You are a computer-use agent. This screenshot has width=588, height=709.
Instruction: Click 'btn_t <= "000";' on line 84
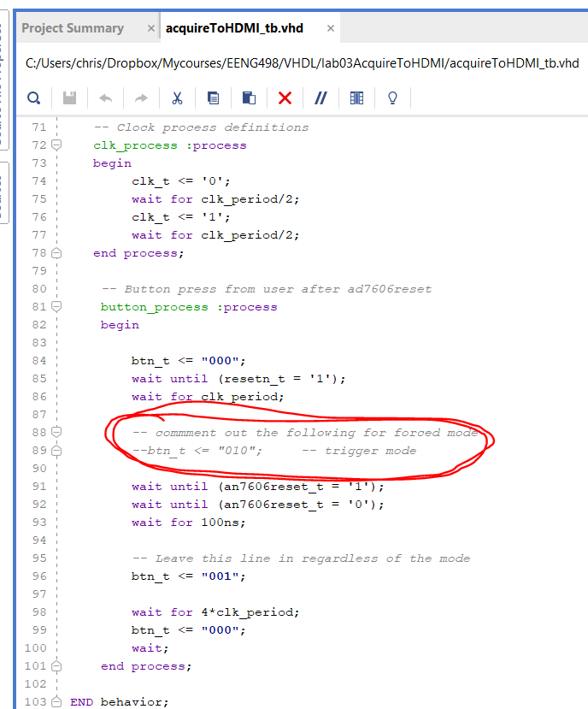point(189,361)
